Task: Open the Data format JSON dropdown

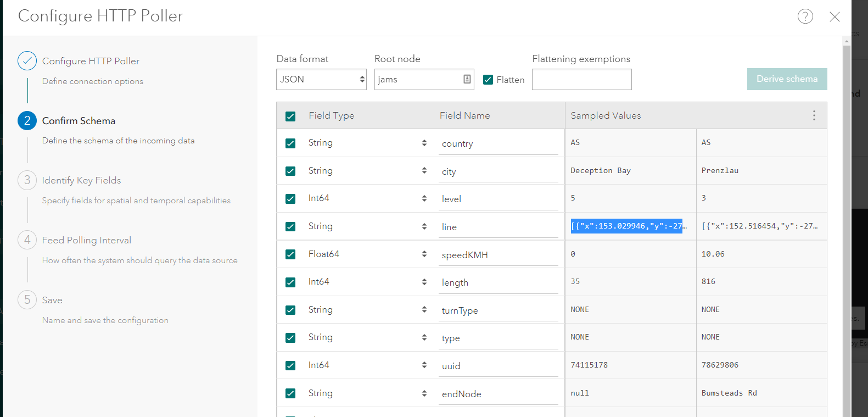Action: [x=321, y=79]
